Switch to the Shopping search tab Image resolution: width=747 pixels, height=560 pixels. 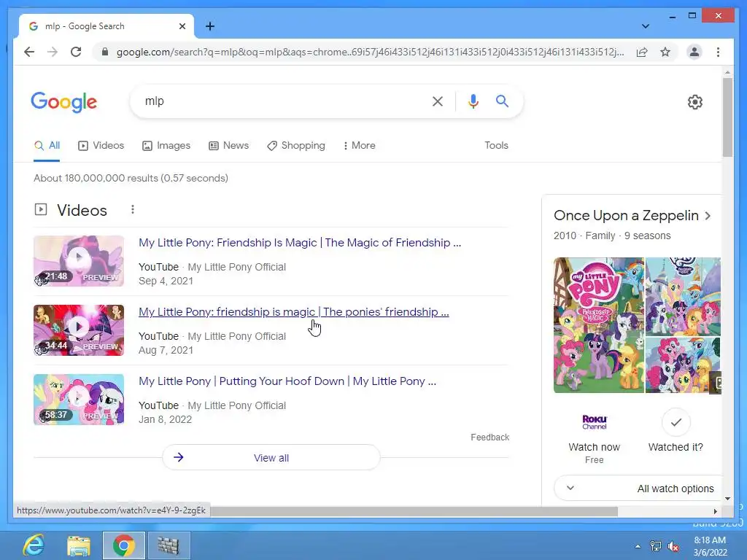(296, 146)
